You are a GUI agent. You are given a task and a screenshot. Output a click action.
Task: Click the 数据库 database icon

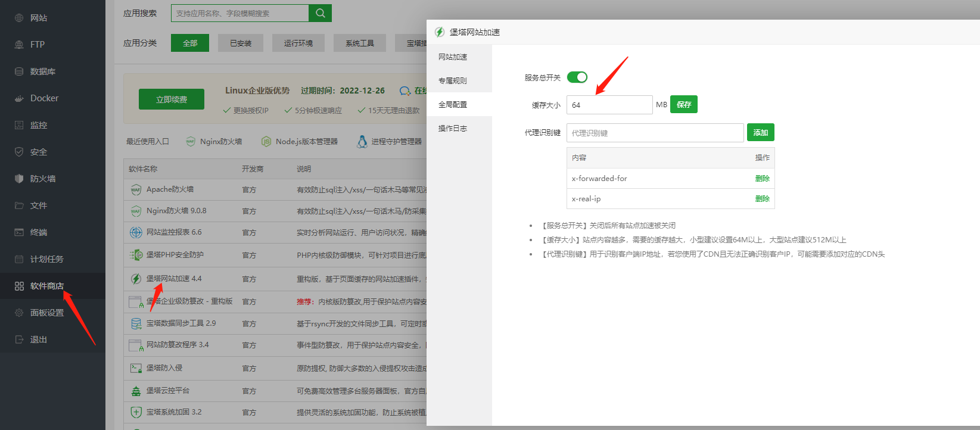pyautogui.click(x=19, y=71)
